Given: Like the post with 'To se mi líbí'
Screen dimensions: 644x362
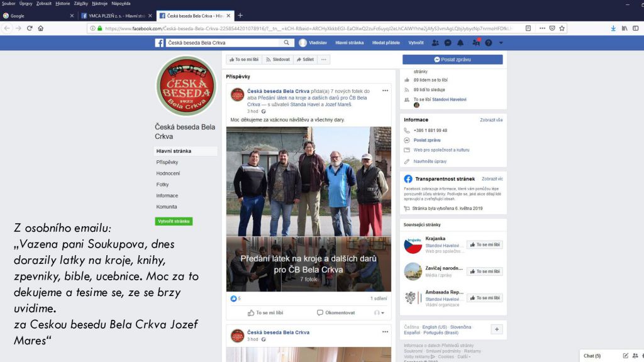Looking at the screenshot, I should (265, 312).
